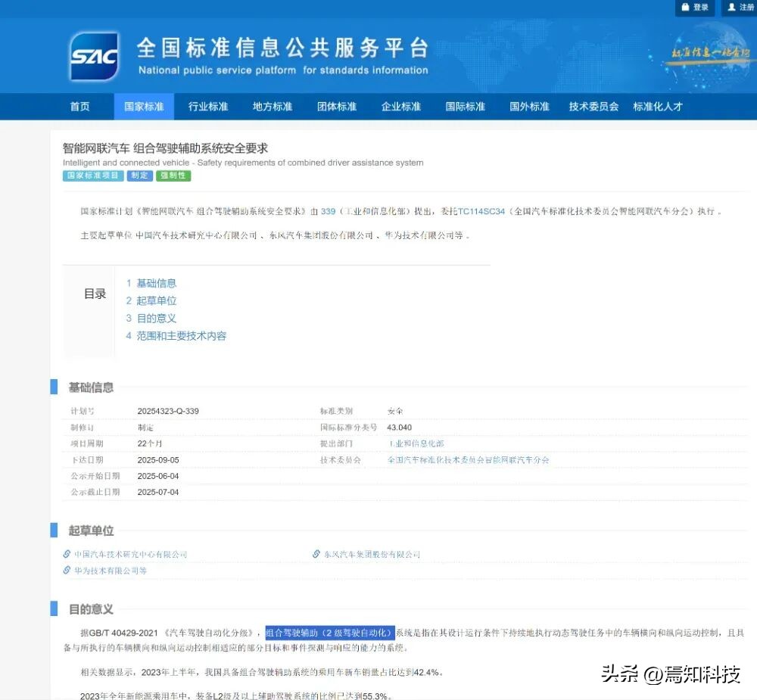Click the 全国标准信息公共服务平台 site title
This screenshot has width=757, height=700.
pos(283,48)
